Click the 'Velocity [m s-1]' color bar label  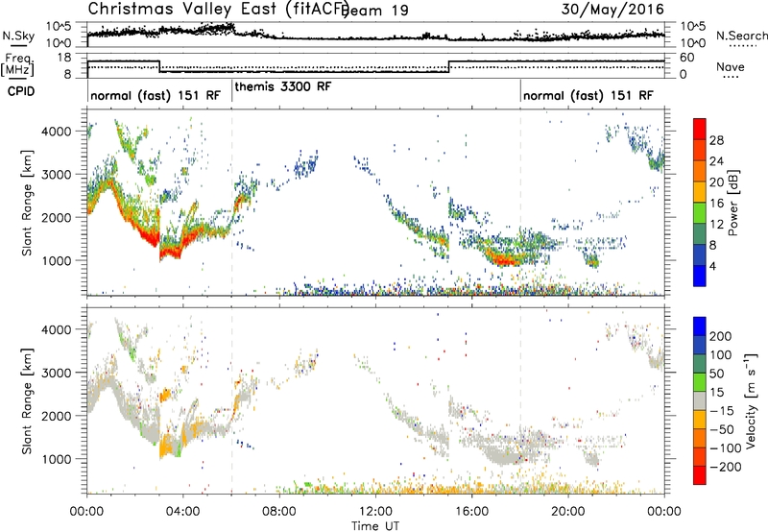click(751, 400)
